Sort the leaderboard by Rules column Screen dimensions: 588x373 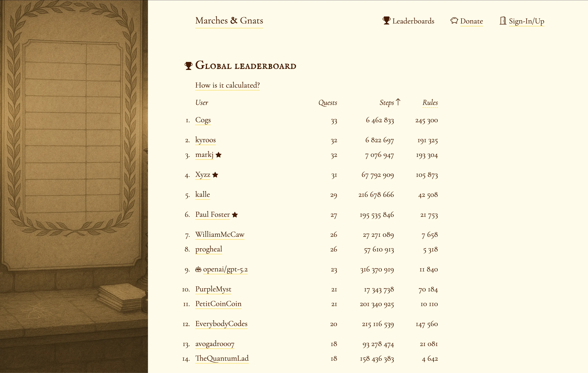(x=430, y=103)
